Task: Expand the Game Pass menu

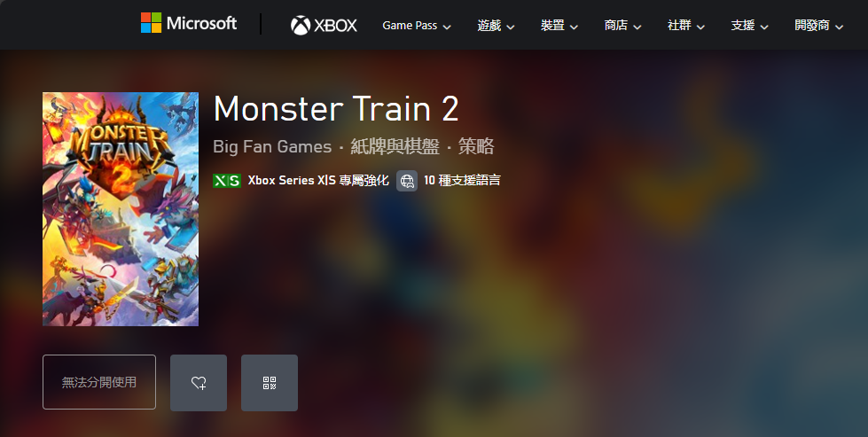Action: click(x=417, y=26)
